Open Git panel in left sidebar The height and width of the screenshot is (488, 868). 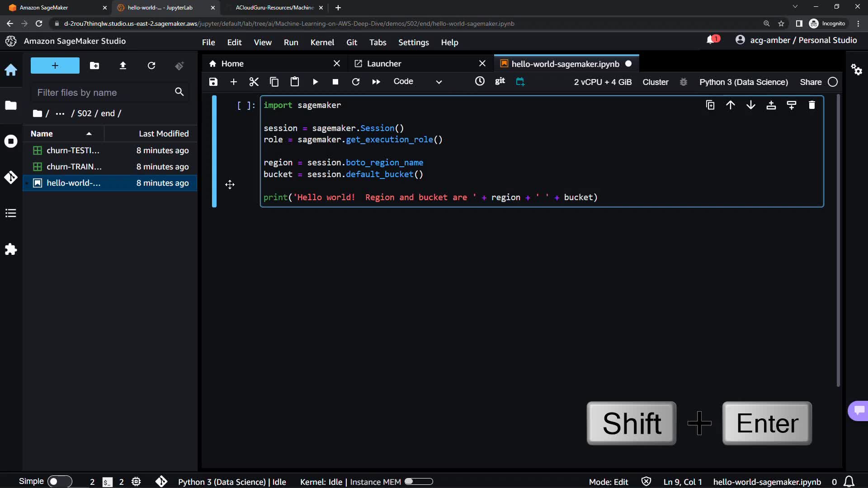pos(11,177)
